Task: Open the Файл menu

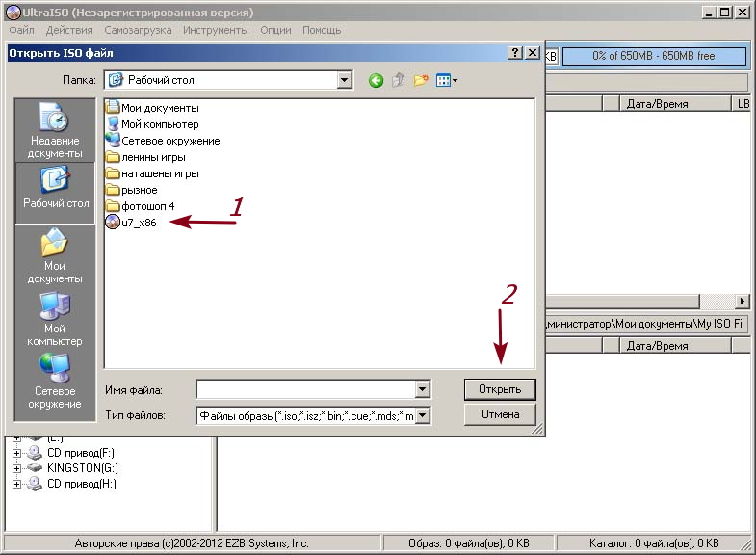Action: [x=21, y=30]
